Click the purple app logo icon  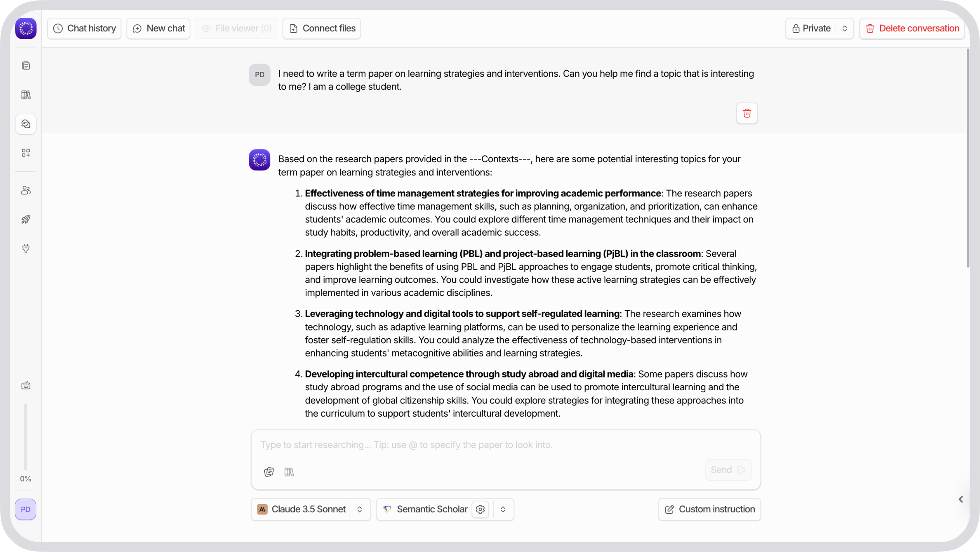click(x=26, y=28)
